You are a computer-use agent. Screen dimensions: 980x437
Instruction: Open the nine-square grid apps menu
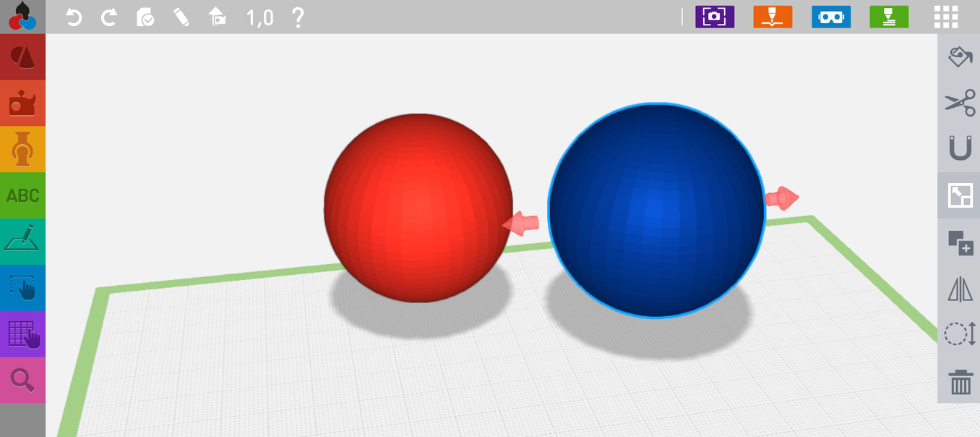click(x=946, y=17)
